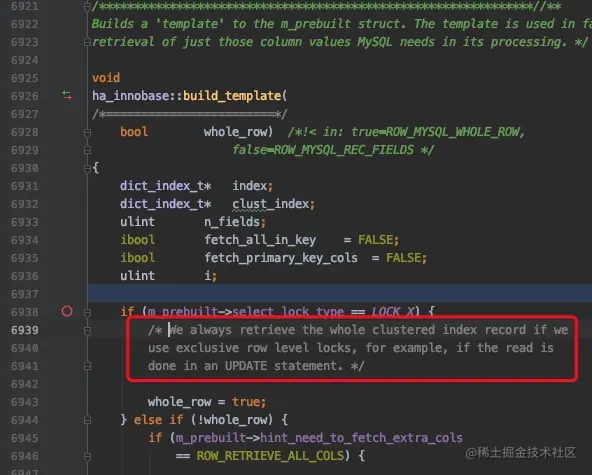This screenshot has height=475, width=592.
Task: Click 'dict_index_t*' type on line 6931
Action: click(x=165, y=186)
